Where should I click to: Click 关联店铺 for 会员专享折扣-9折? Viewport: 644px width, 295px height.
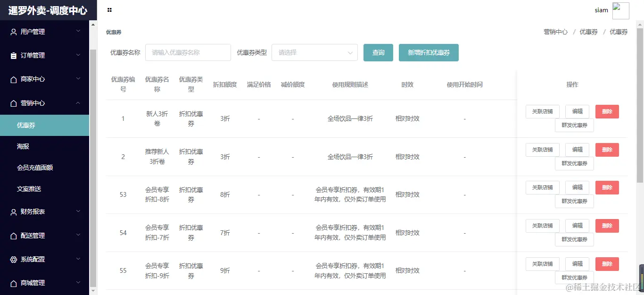click(542, 264)
